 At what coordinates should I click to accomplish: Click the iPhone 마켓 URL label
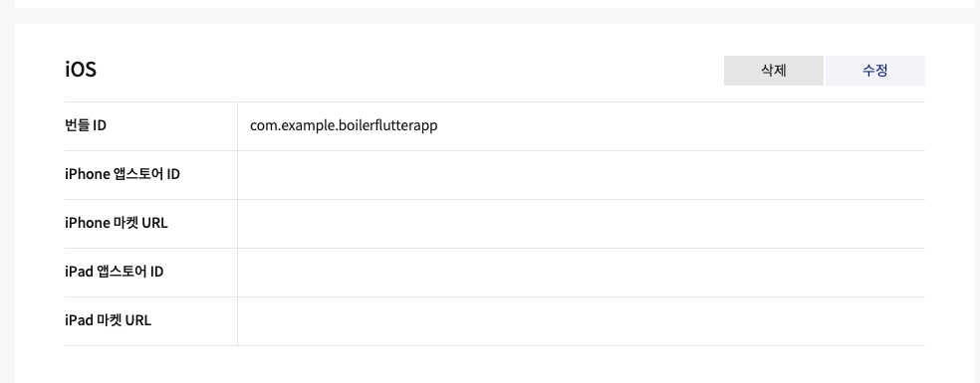click(117, 223)
